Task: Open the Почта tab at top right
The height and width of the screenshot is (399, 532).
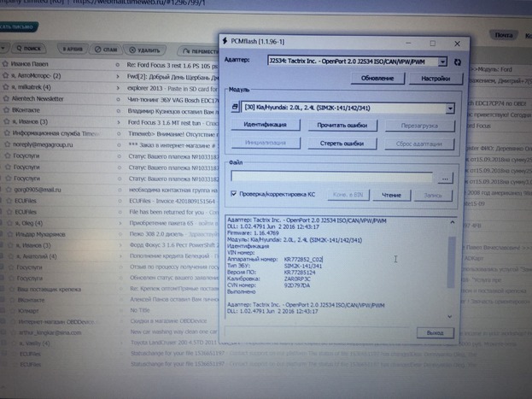Action: click(x=505, y=35)
